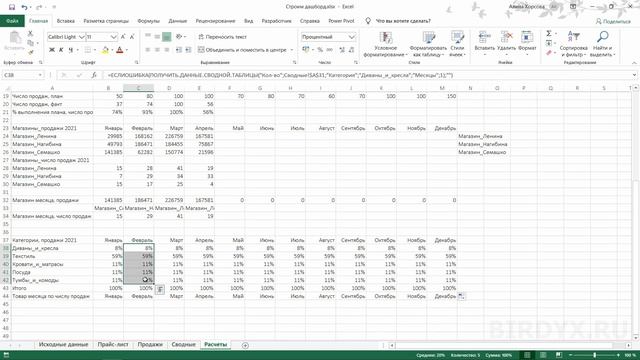This screenshot has width=640, height=360.
Task: Open the Calibri Light font name dropdown
Action: coord(81,37)
